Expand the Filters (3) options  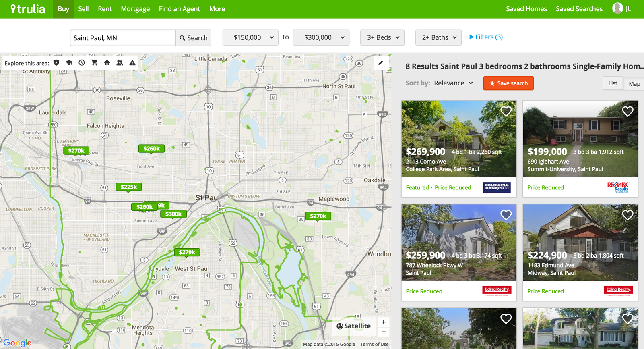[486, 37]
